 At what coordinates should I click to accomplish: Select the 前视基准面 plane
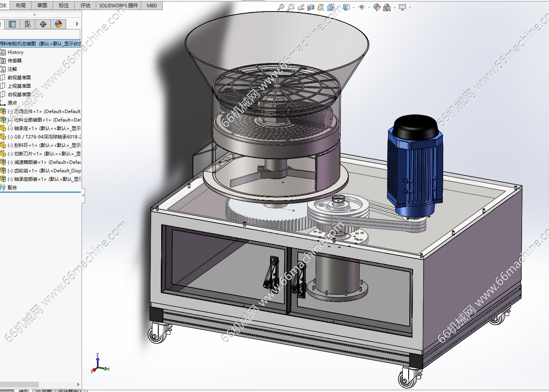click(19, 78)
